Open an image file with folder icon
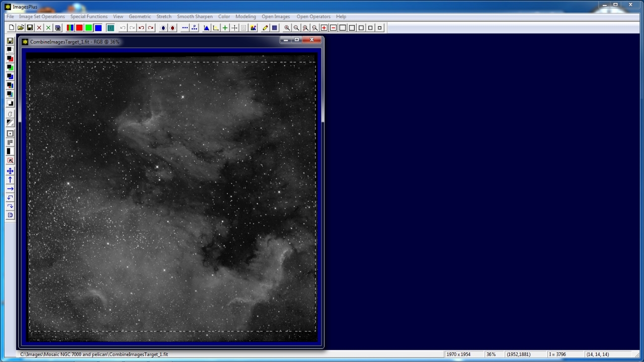The height and width of the screenshot is (362, 644). point(21,28)
